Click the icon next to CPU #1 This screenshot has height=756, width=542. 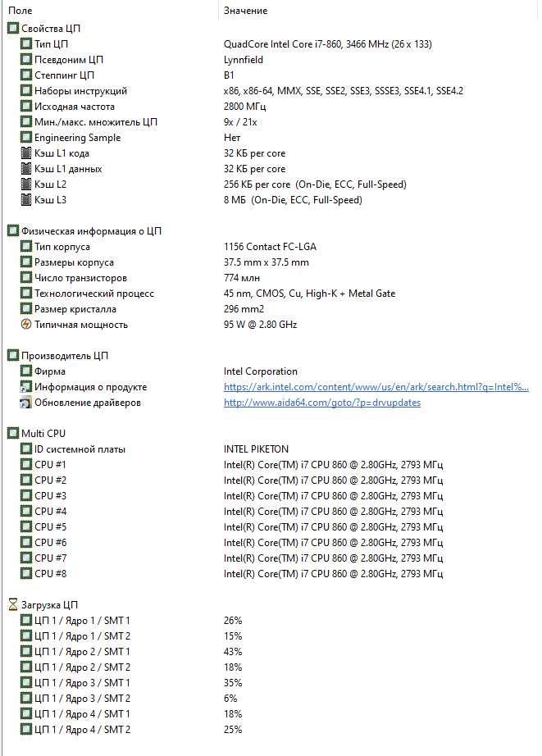[26, 465]
